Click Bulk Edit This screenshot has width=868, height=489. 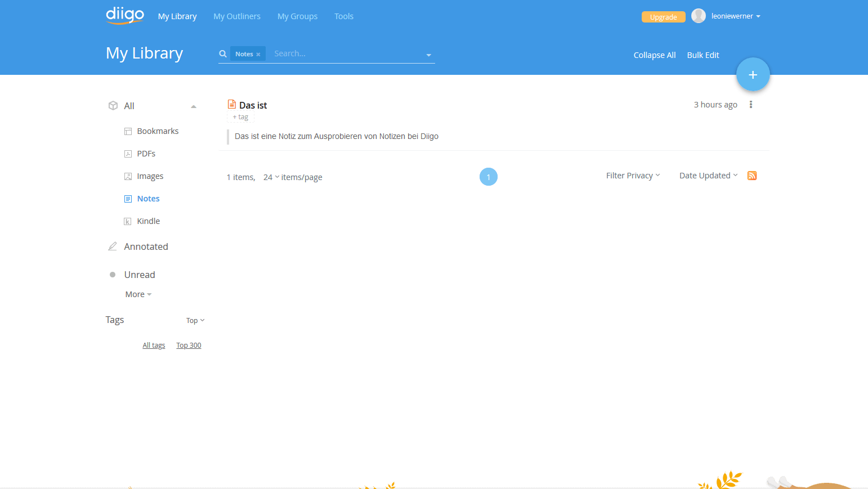703,55
